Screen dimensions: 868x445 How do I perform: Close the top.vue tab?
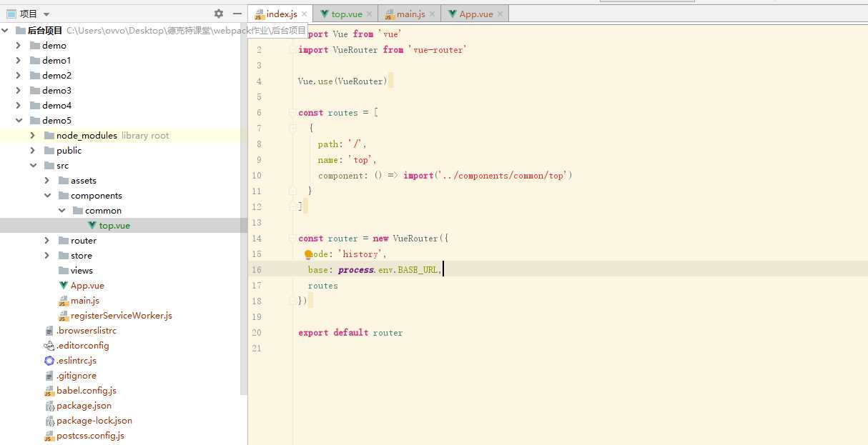370,14
